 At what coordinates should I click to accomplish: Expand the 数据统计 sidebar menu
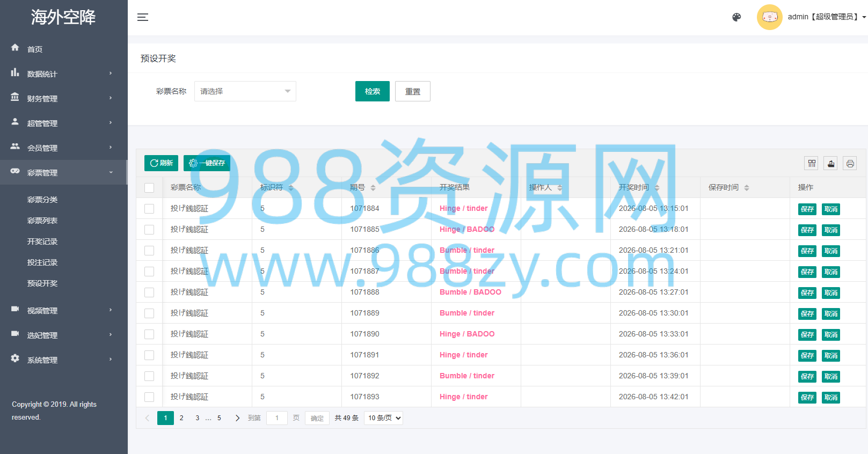tap(63, 74)
